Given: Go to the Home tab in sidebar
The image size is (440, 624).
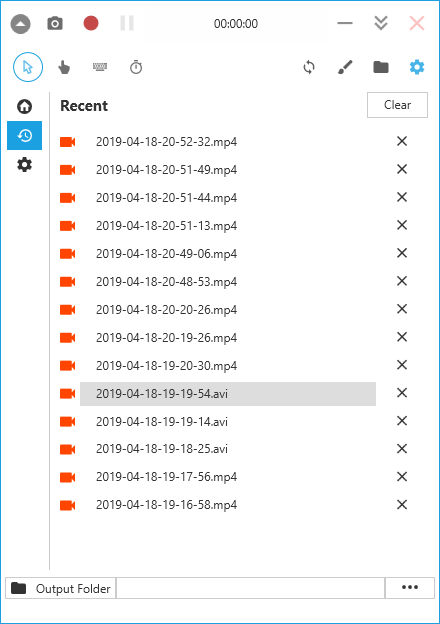Looking at the screenshot, I should pos(24,106).
